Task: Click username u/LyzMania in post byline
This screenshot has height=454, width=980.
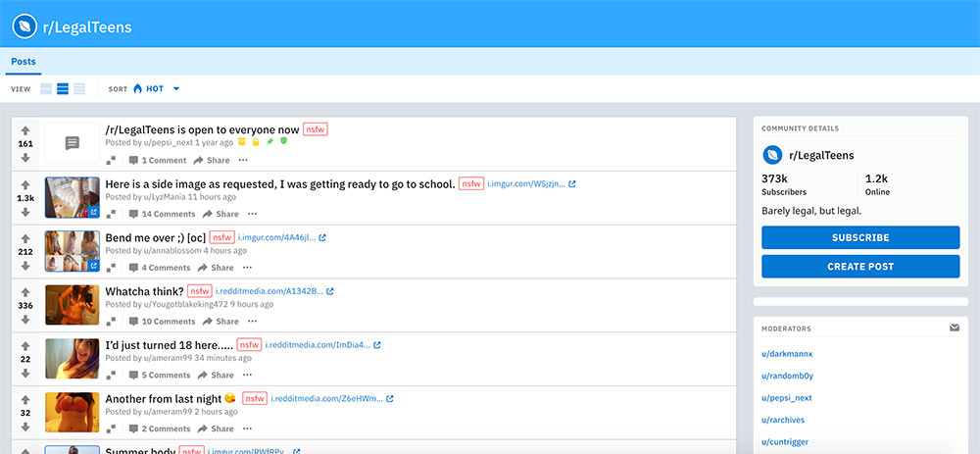Action: pos(164,196)
